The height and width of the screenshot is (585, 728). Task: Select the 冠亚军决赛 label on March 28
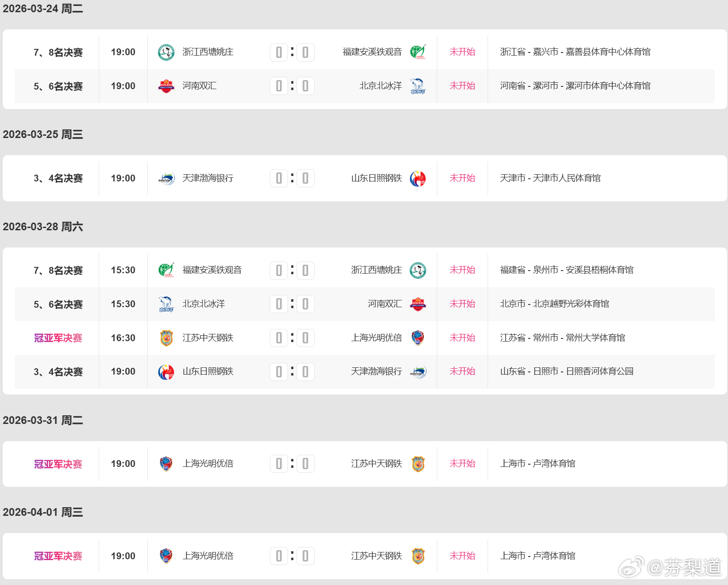(57, 338)
